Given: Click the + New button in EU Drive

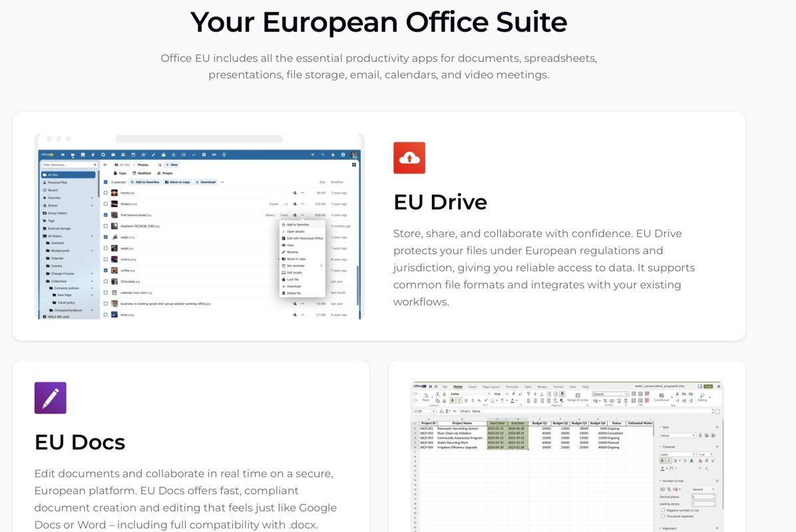Looking at the screenshot, I should point(172,165).
